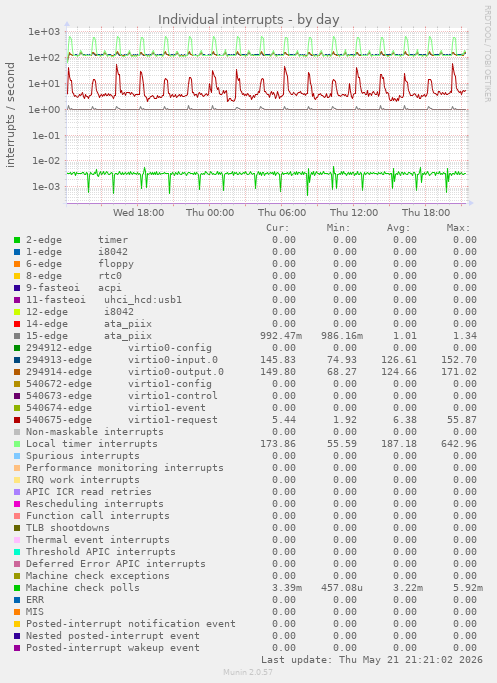The width and height of the screenshot is (497, 683).
Task: Click the green 2-edge timer legend swatch
Action: (17, 240)
